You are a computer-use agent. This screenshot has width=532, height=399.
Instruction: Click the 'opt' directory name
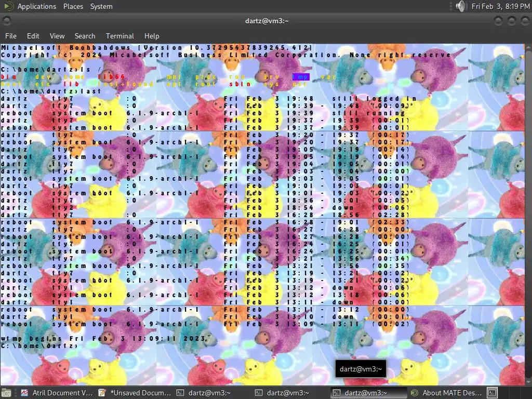(x=174, y=84)
